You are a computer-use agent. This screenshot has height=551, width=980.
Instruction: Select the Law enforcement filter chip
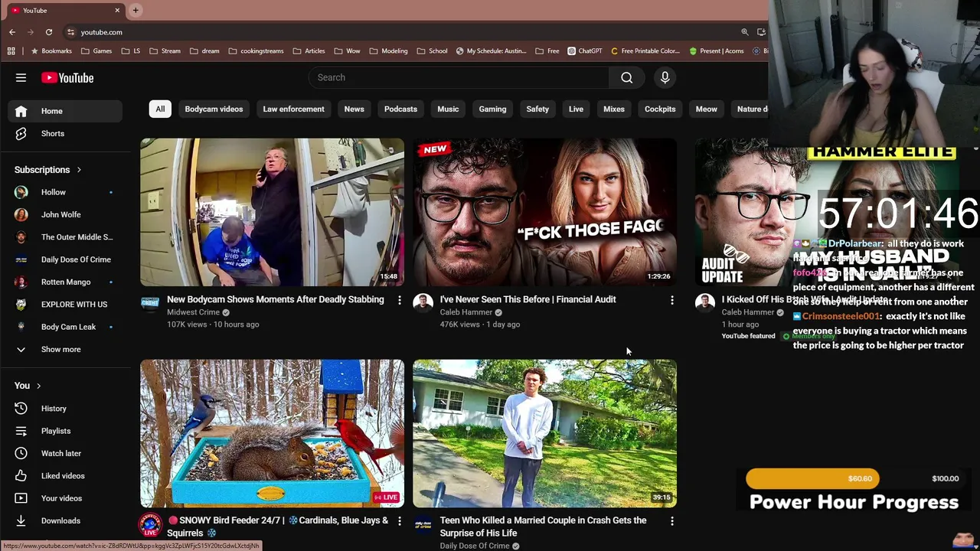[x=293, y=109]
